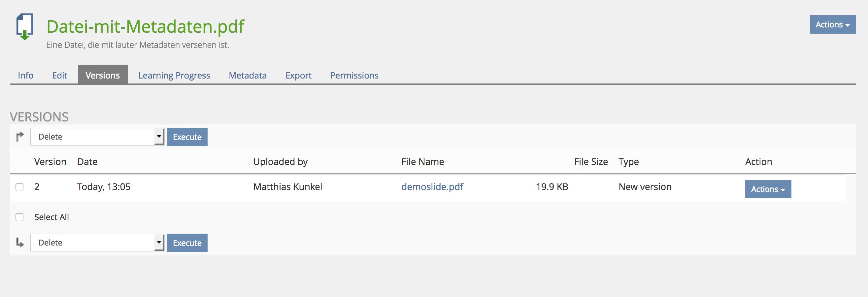Download the demoslide.pdf file link
The height and width of the screenshot is (297, 868).
click(x=432, y=187)
